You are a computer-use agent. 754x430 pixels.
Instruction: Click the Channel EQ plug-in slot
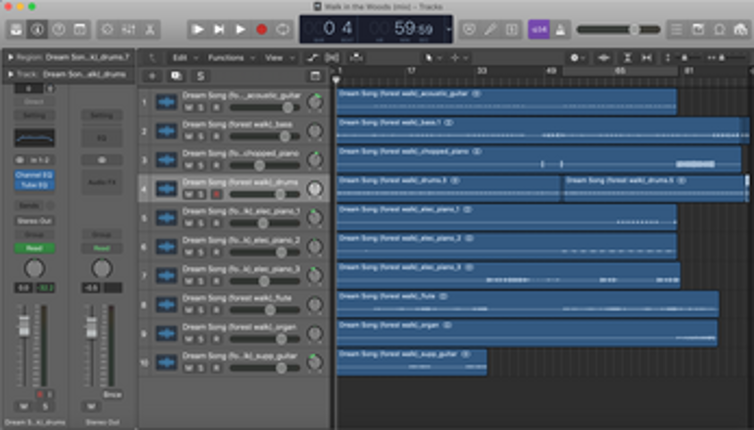(x=34, y=175)
